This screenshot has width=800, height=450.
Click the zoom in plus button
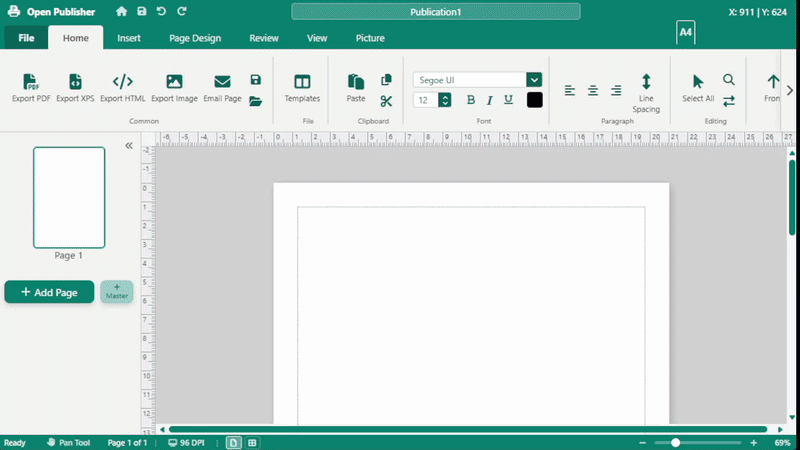tap(754, 443)
